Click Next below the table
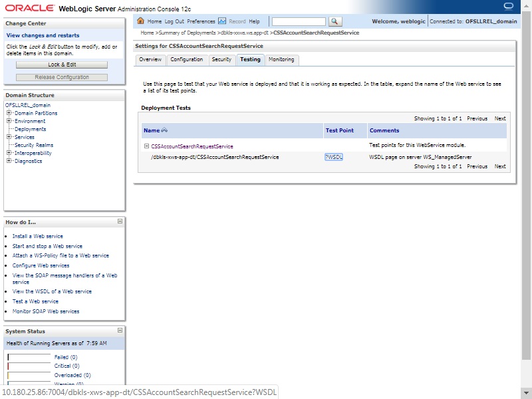 point(500,166)
